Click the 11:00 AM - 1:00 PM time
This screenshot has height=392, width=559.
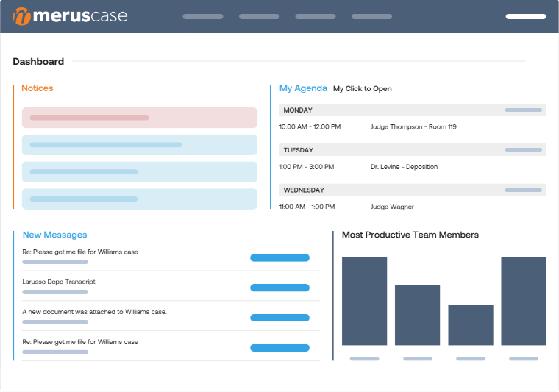pyautogui.click(x=307, y=207)
